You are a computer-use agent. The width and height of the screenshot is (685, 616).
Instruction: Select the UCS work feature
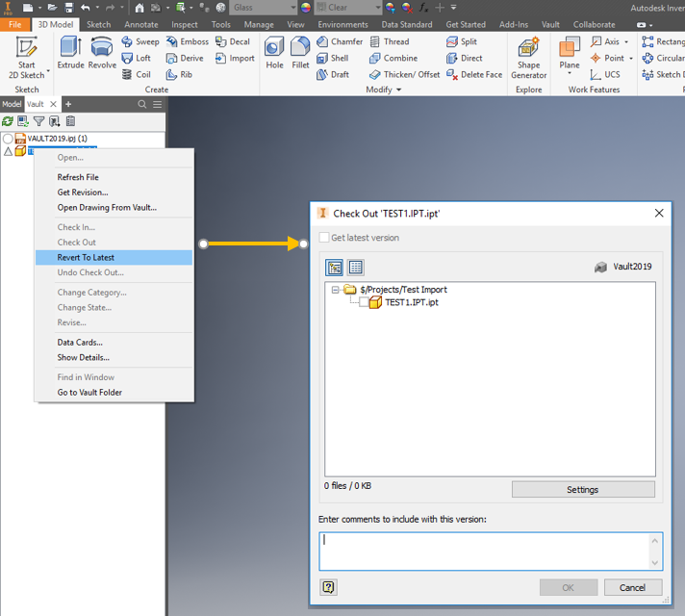[604, 74]
